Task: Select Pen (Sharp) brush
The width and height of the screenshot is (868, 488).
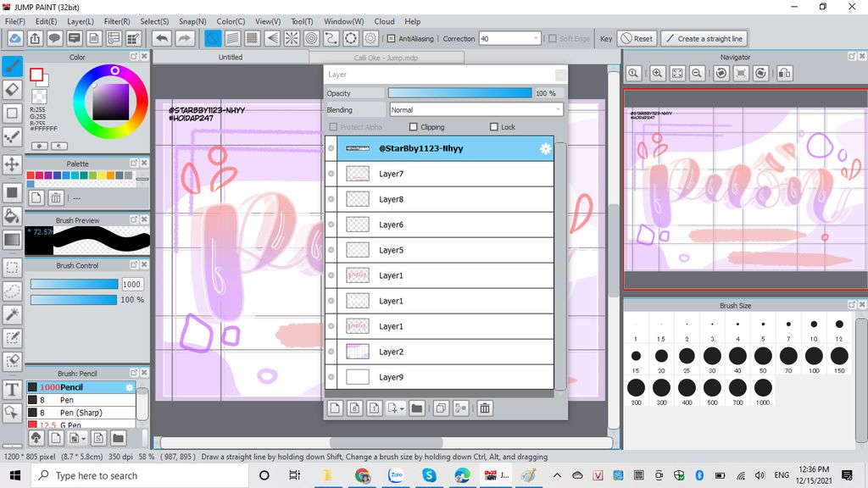Action: (x=81, y=413)
